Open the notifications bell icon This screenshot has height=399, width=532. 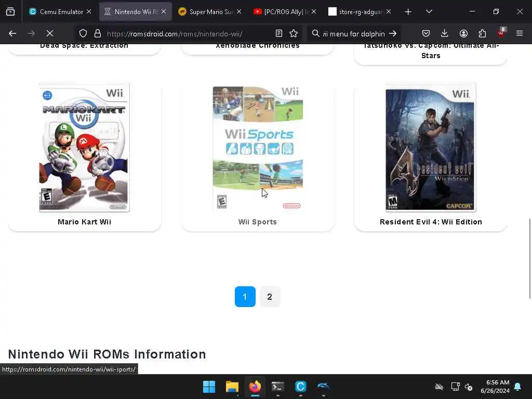pos(518,387)
